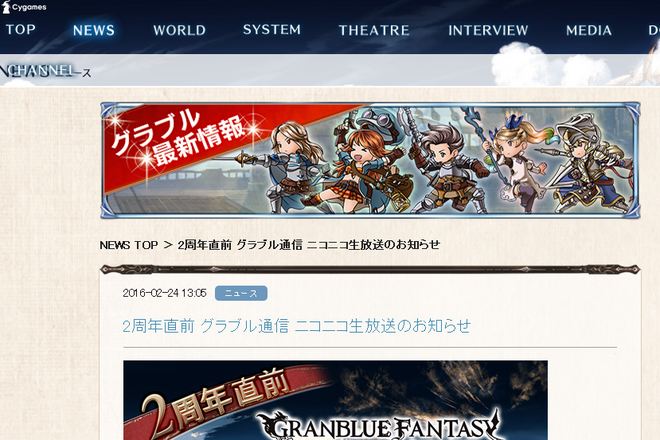Click the blonde swordswoman character on banner
Screen dimensions: 660x440
(290, 166)
